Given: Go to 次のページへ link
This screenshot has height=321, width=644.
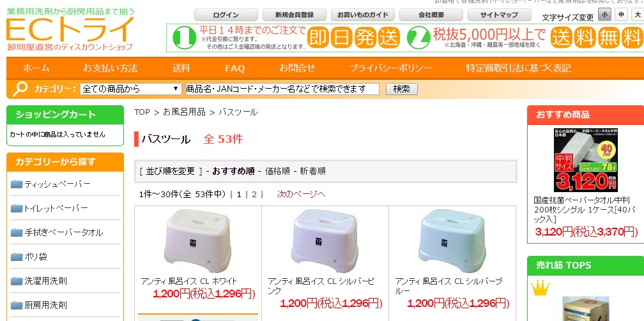Looking at the screenshot, I should click(301, 194).
